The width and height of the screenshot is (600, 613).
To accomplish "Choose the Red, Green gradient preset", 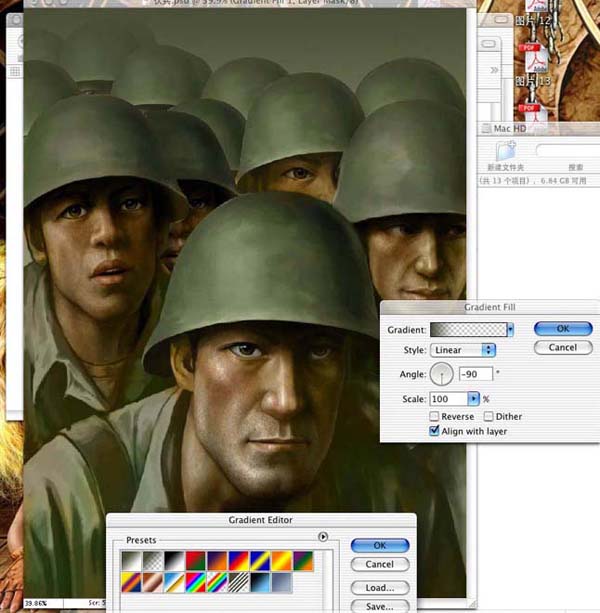I will (x=196, y=561).
